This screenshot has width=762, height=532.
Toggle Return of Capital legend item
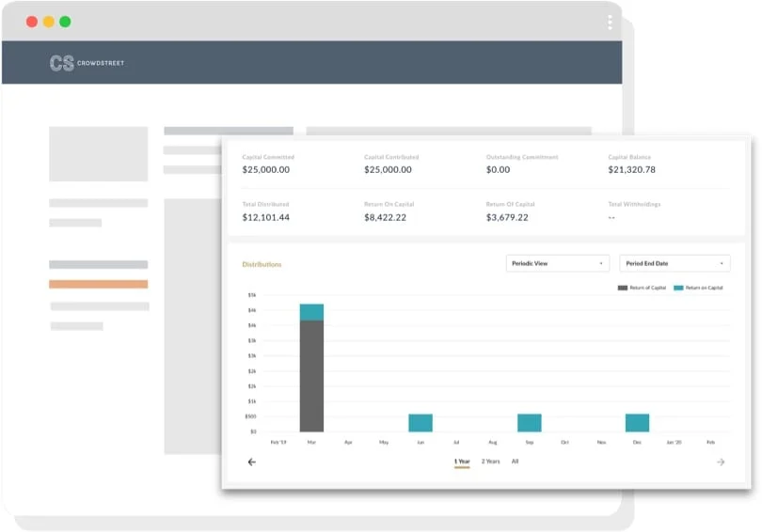tap(642, 288)
